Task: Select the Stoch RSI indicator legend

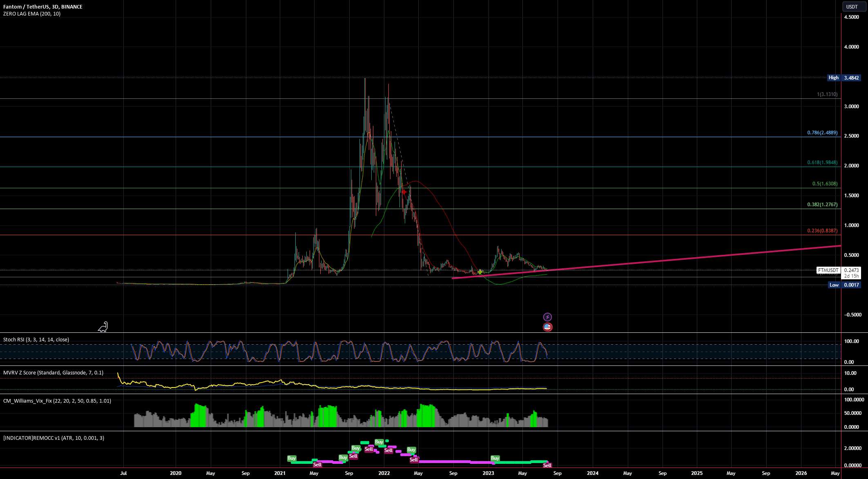Action: (36, 339)
